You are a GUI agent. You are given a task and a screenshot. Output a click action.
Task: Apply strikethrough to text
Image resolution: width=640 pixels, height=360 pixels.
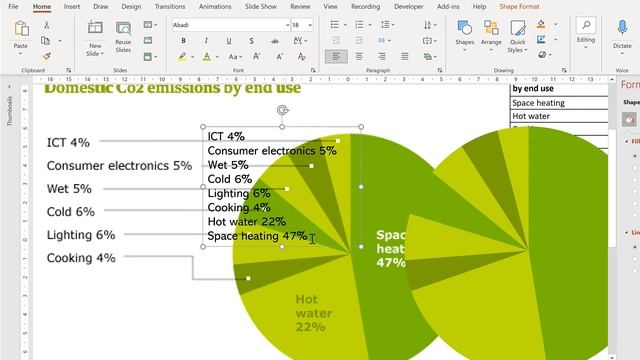point(275,41)
